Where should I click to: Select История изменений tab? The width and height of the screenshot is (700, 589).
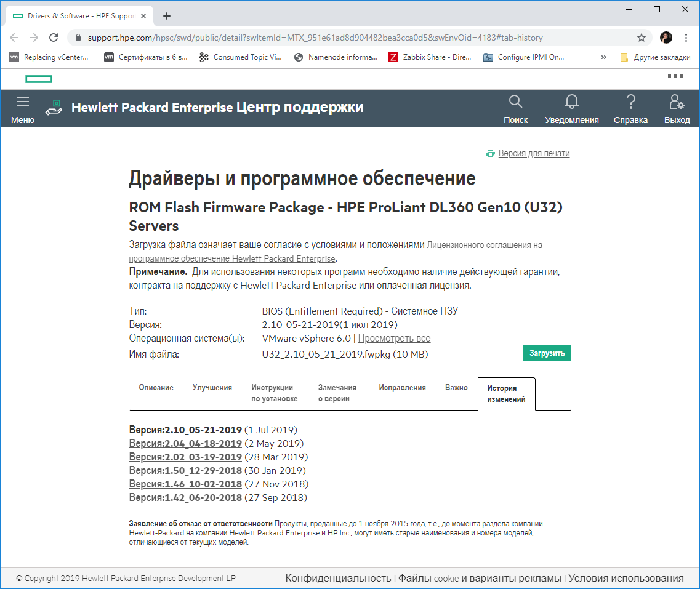click(506, 393)
